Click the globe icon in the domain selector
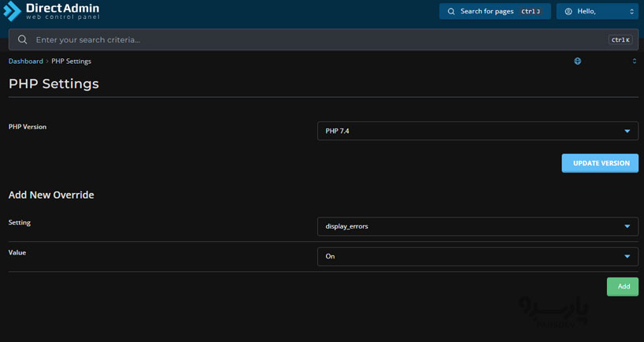Viewport: 644px width, 342px height. tap(577, 61)
